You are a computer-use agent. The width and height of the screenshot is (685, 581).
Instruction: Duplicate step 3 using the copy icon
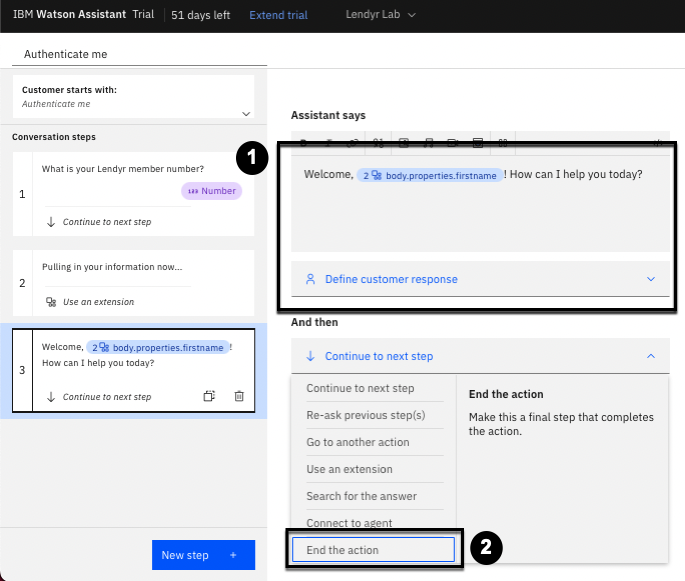(209, 396)
